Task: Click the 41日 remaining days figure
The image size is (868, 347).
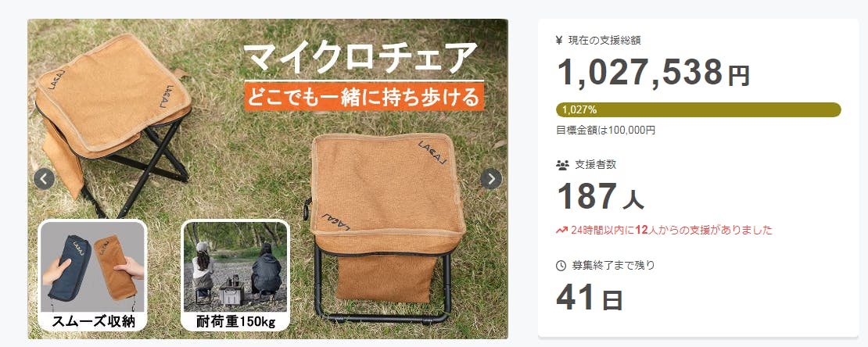Action: click(x=590, y=297)
